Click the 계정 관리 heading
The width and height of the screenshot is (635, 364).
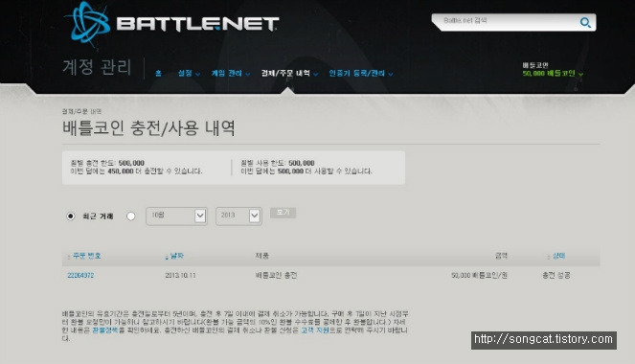(97, 67)
